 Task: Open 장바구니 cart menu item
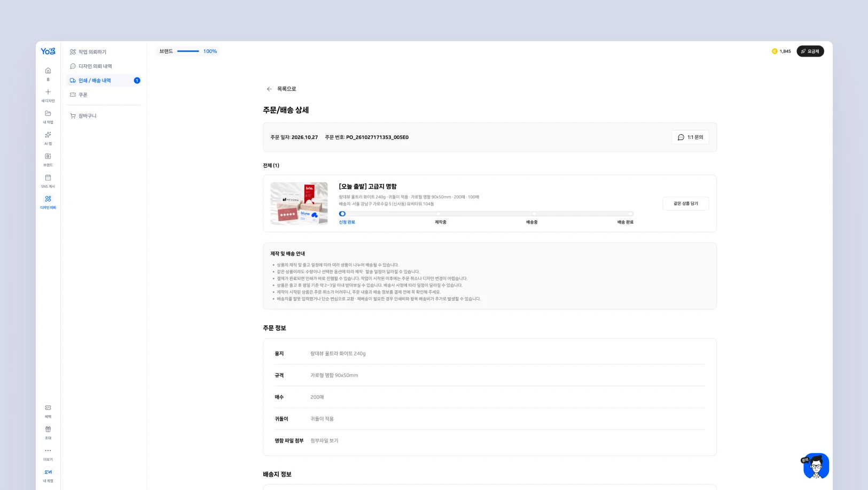coord(104,116)
